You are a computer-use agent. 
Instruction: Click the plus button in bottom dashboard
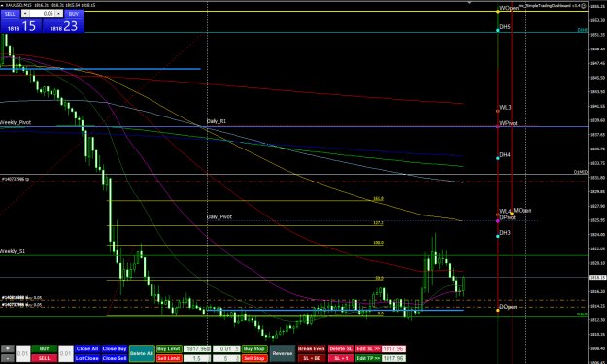8,348
